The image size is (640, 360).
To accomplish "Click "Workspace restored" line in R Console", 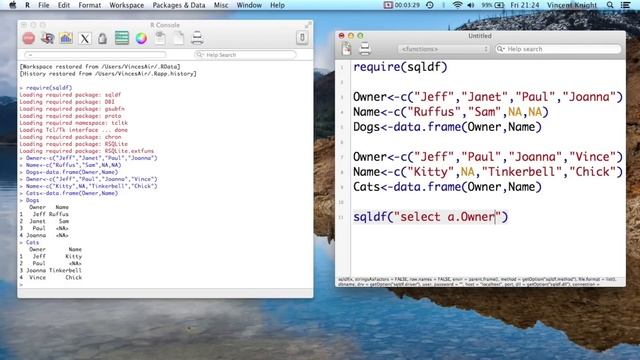I will point(100,67).
